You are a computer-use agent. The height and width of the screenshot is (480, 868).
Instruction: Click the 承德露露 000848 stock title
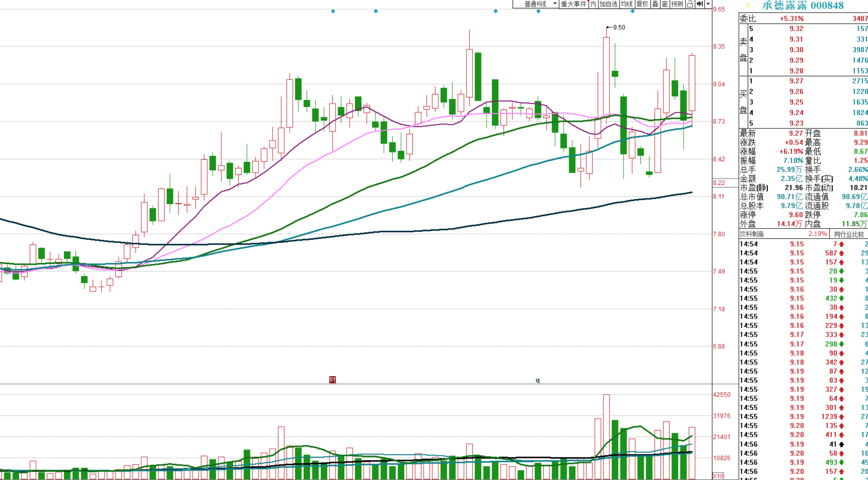(803, 5)
